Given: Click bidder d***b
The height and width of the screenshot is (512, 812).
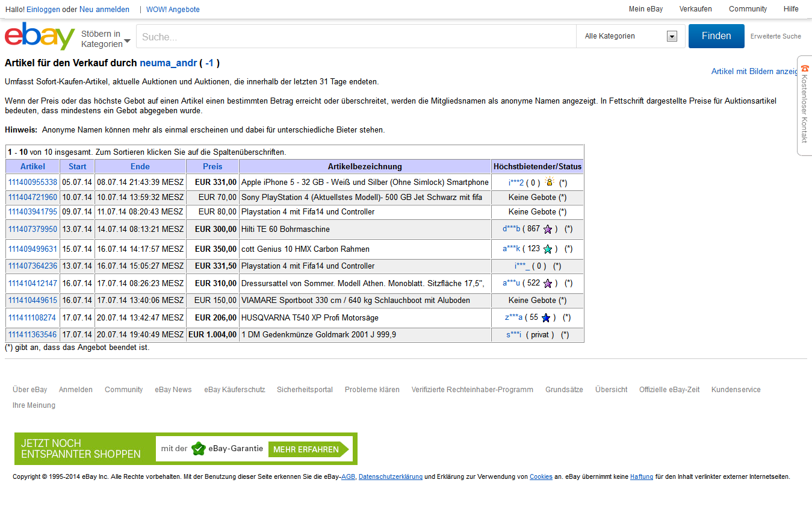Looking at the screenshot, I should (511, 229).
